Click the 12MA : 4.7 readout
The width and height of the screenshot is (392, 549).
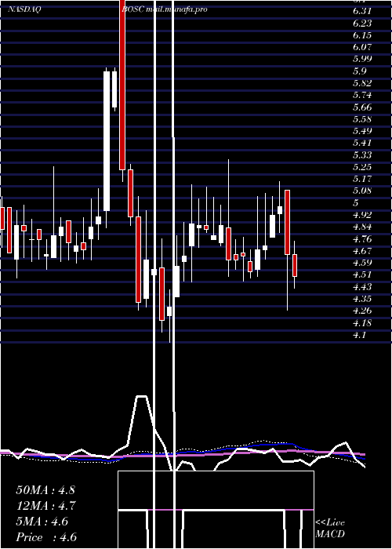(x=46, y=506)
